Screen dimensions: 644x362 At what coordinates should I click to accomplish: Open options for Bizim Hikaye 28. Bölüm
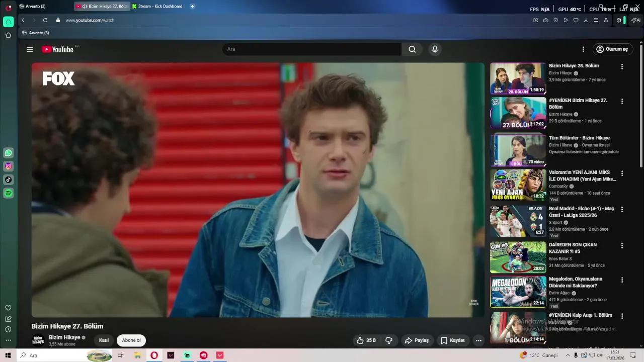click(x=622, y=67)
